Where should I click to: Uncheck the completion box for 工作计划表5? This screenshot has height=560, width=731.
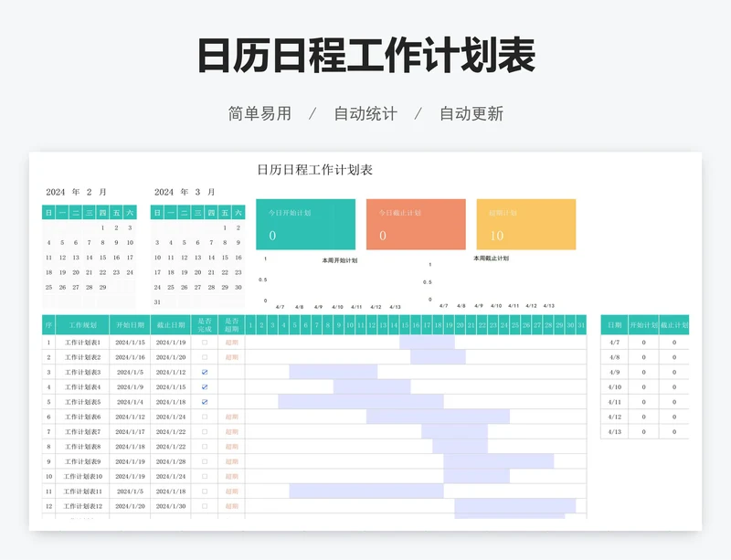205,402
